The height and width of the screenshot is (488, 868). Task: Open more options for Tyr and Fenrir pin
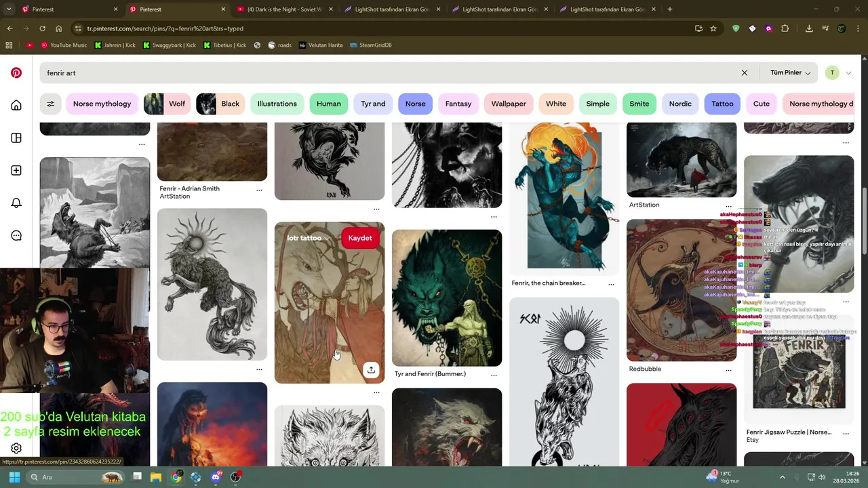(494, 375)
